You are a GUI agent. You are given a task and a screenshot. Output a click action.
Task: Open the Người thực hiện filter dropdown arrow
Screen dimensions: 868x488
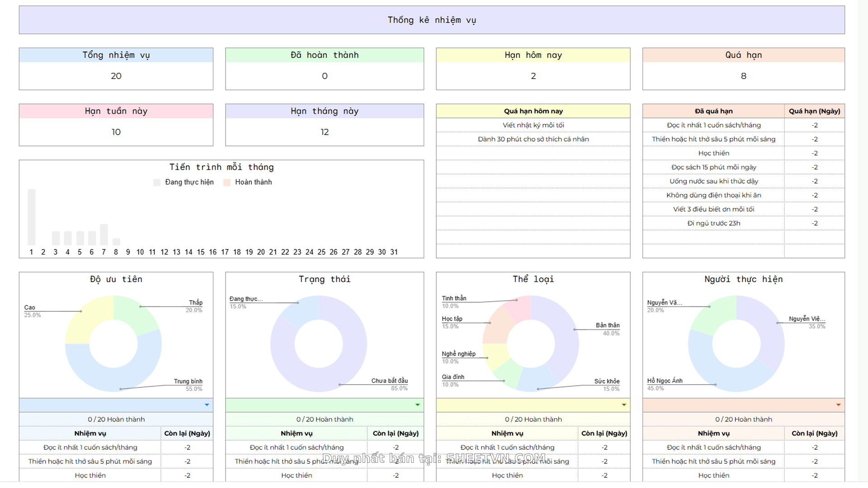838,405
